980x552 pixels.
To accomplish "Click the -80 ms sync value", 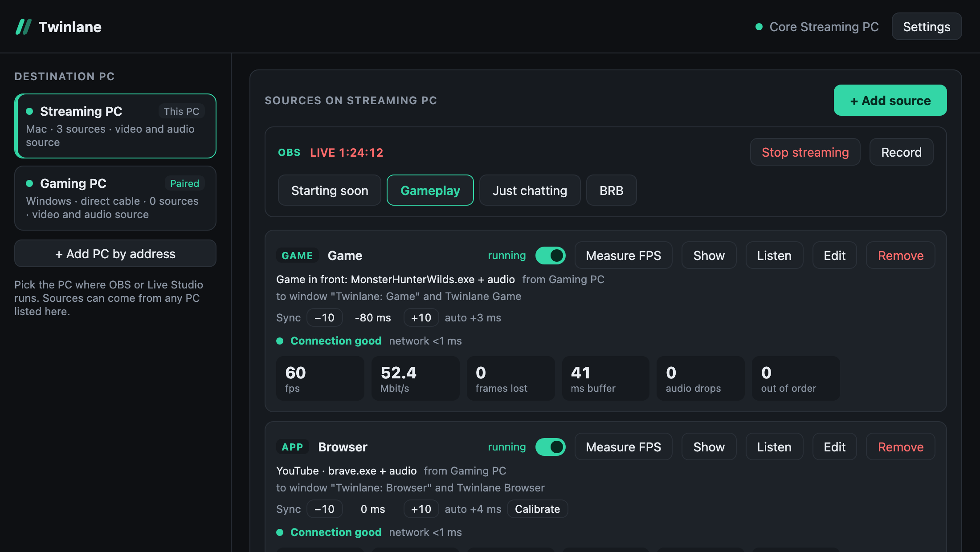I will [373, 318].
